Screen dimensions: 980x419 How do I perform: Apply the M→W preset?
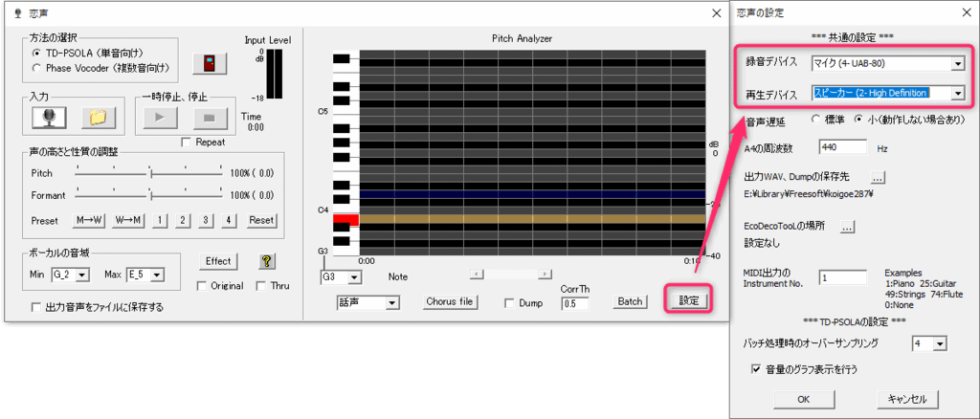(89, 219)
